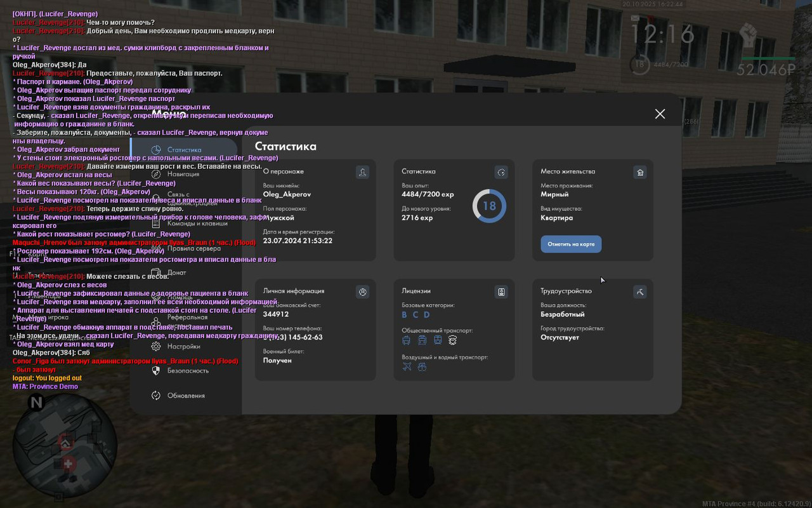Select license category C
Image resolution: width=812 pixels, height=508 pixels.
416,315
